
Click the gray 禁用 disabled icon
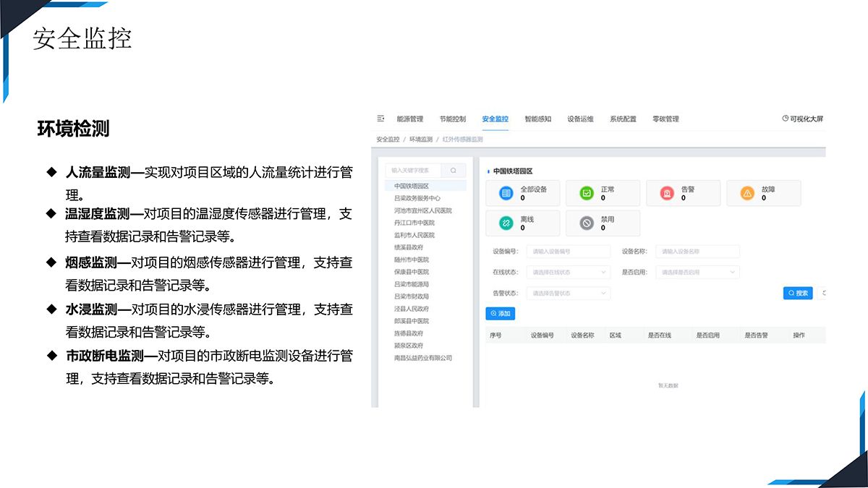coord(587,223)
